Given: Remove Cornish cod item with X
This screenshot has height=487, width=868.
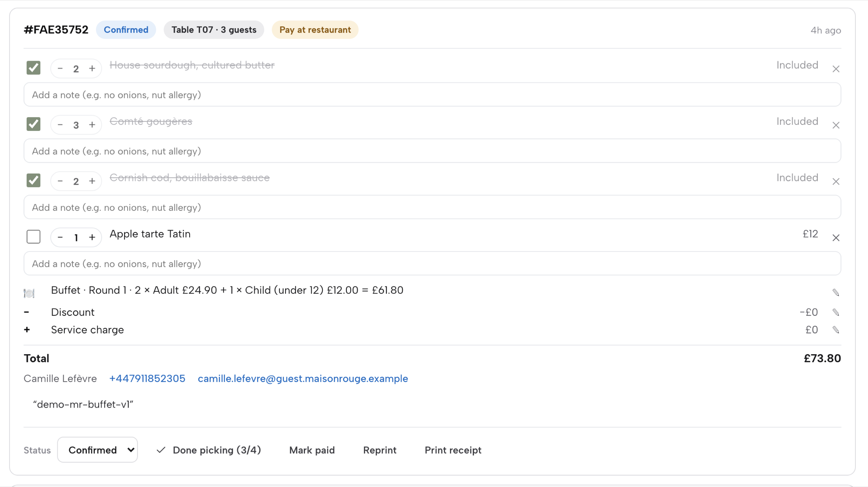Looking at the screenshot, I should point(836,182).
